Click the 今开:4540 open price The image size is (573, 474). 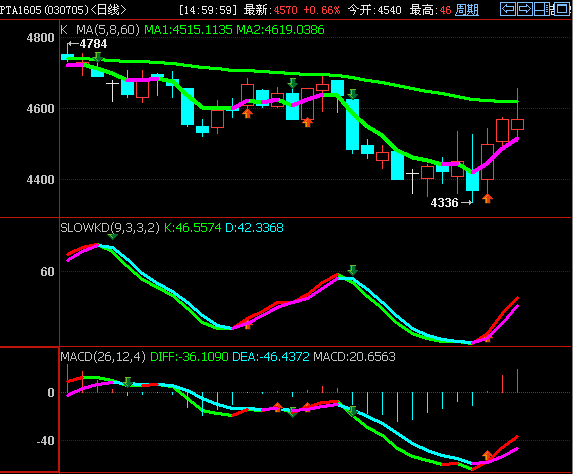tap(375, 10)
